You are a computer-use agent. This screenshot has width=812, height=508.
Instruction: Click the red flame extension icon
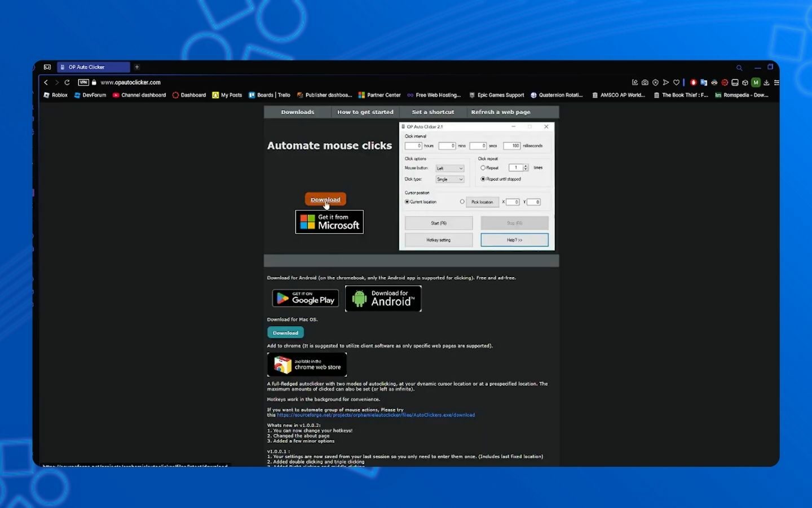pos(694,82)
